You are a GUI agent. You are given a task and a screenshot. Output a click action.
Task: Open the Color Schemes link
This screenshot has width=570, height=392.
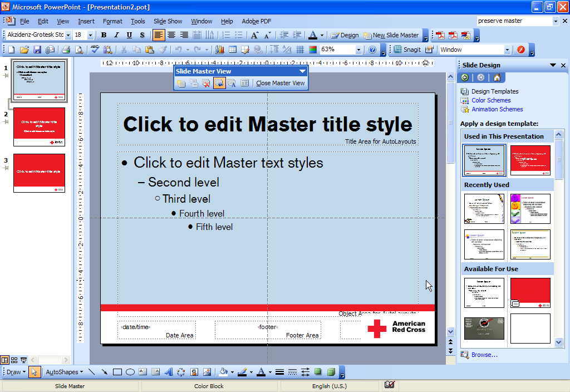[x=491, y=100]
